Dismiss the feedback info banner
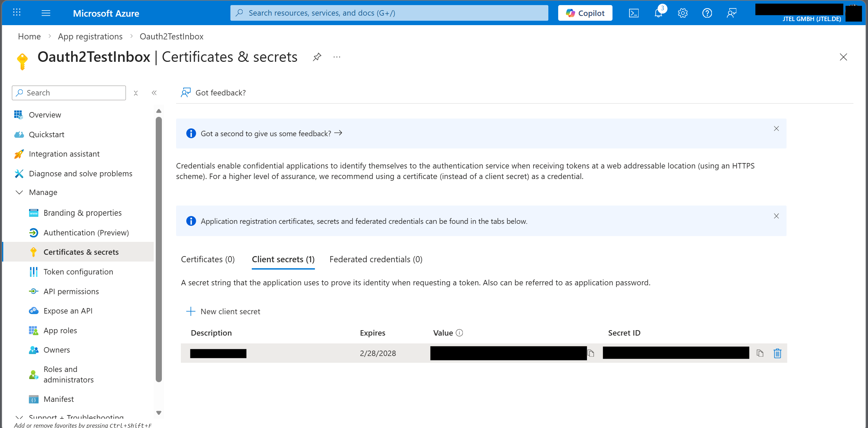Screen dimensions: 868x428 pyautogui.click(x=776, y=128)
